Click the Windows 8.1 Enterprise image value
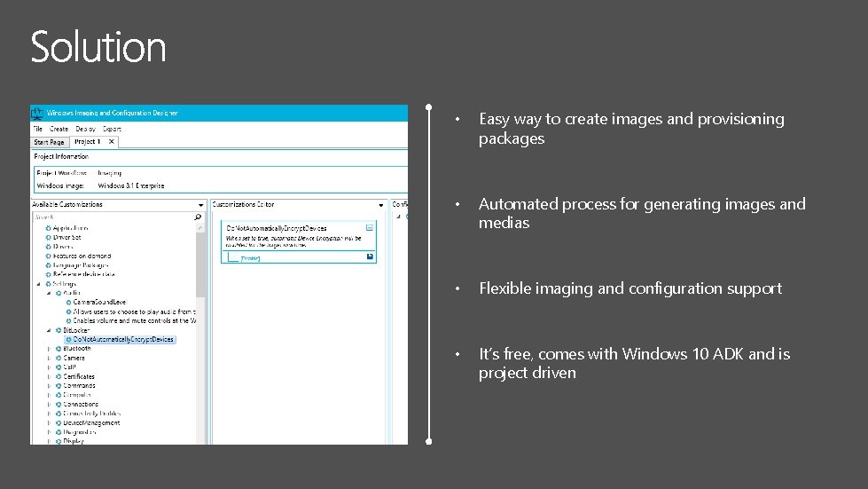The height and width of the screenshot is (489, 868). coord(131,186)
